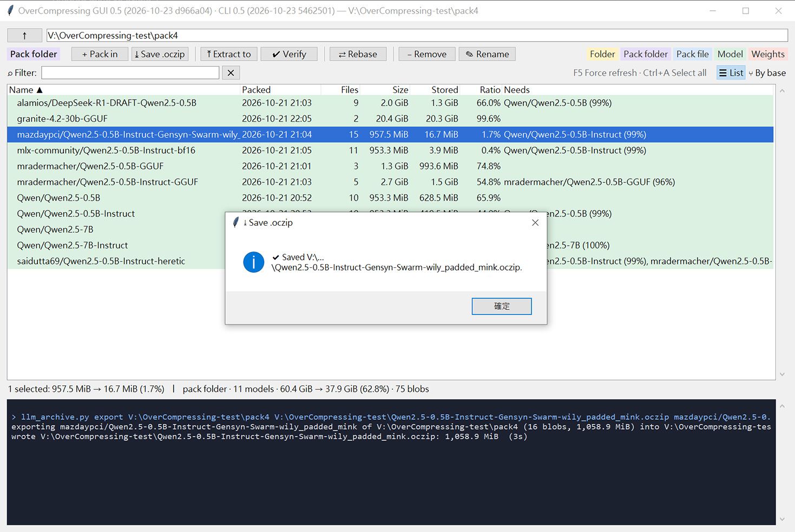Click the model list's scroll-down arrow

[782, 375]
